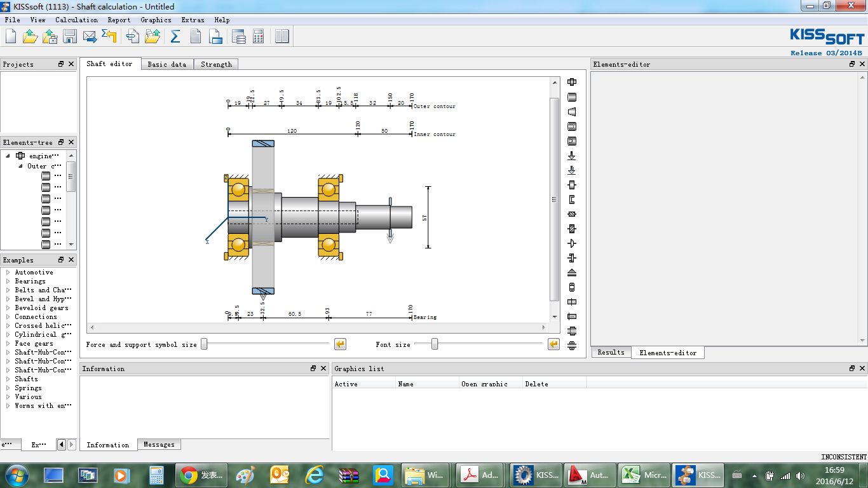Expand the Bearings examples folder
The height and width of the screenshot is (488, 868).
[8, 281]
